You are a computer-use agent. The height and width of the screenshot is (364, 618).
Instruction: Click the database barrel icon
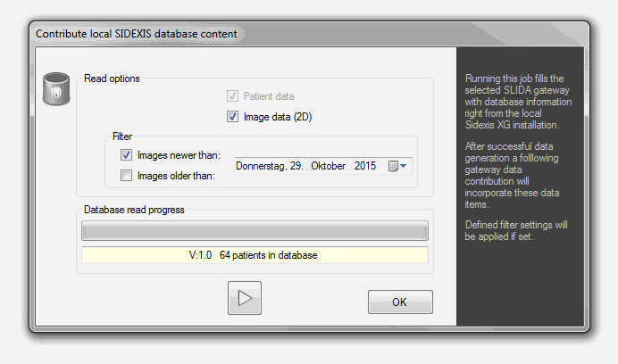tap(56, 89)
